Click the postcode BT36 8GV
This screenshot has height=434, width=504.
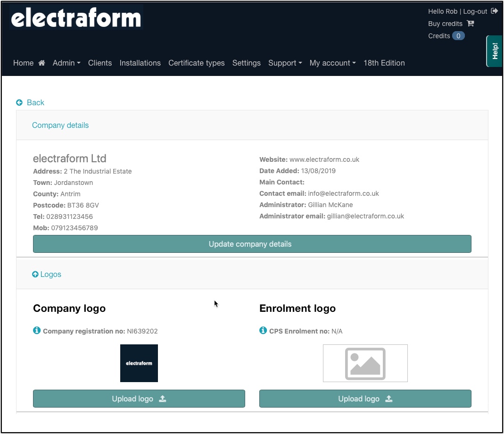pyautogui.click(x=83, y=205)
